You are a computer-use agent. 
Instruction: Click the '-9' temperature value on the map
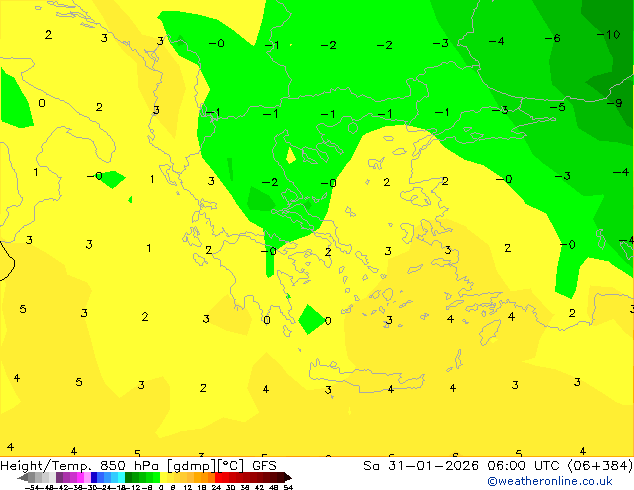click(615, 103)
